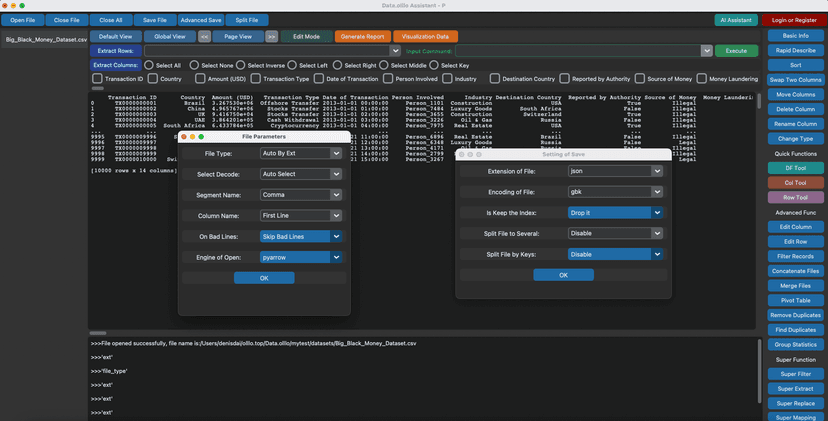Expand the Extract Rows dropdown arrow
The width and height of the screenshot is (828, 421).
click(x=395, y=51)
